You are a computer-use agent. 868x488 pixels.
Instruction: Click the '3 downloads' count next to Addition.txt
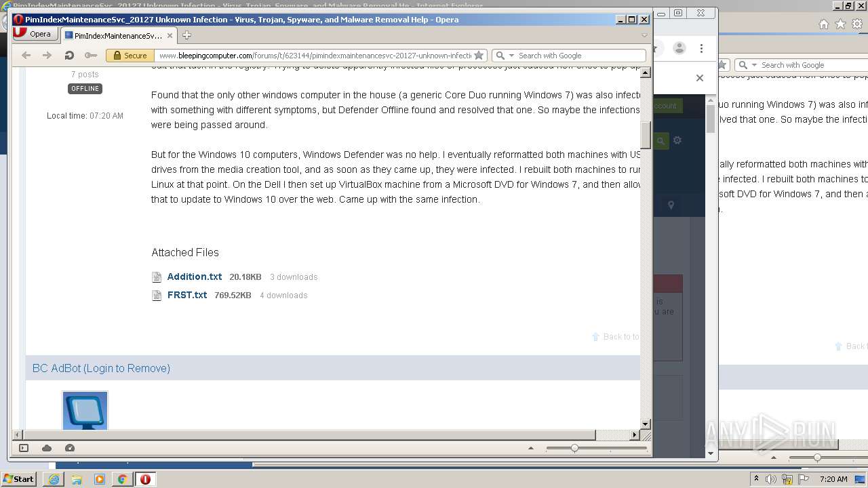tap(294, 277)
